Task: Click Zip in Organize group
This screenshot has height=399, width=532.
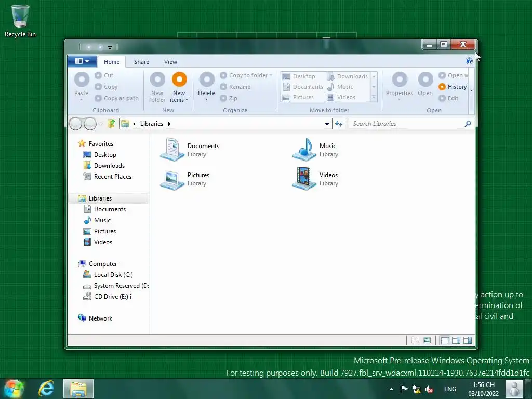Action: click(229, 98)
